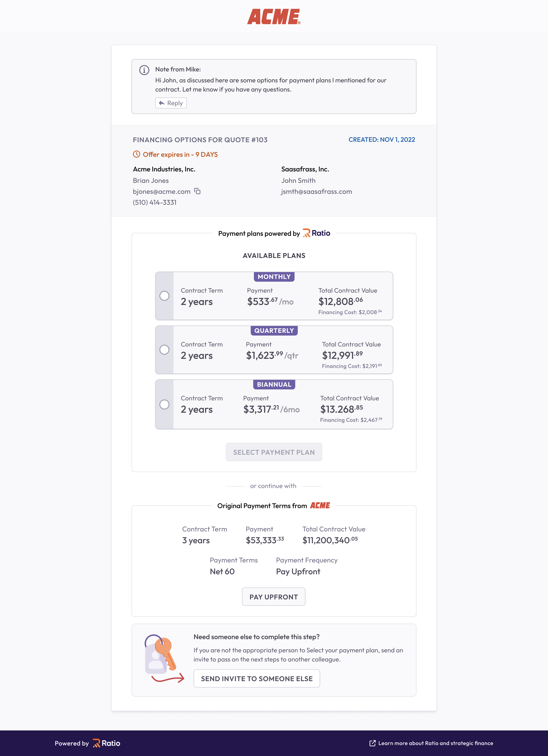Copy the bjones@acme.com email address
Image resolution: width=548 pixels, height=756 pixels.
198,191
